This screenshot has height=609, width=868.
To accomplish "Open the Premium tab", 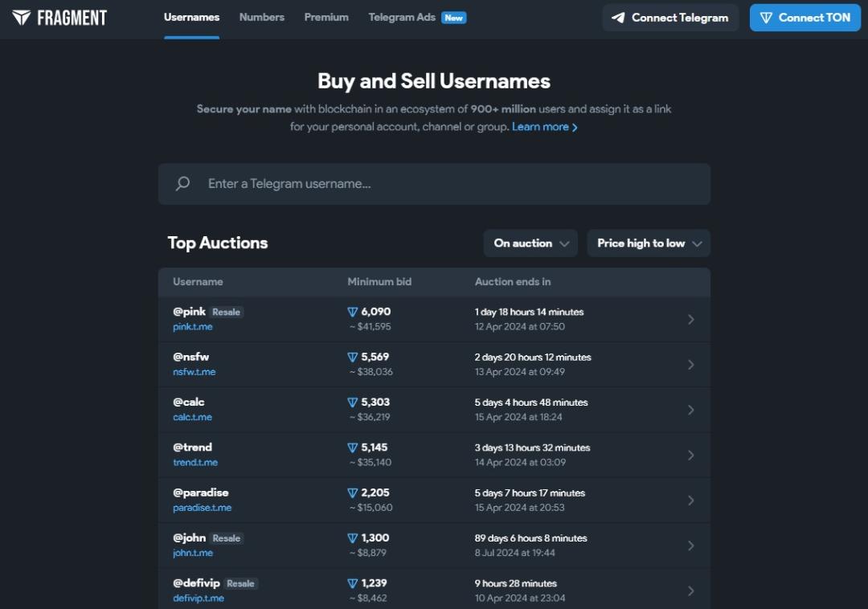I will coord(326,17).
